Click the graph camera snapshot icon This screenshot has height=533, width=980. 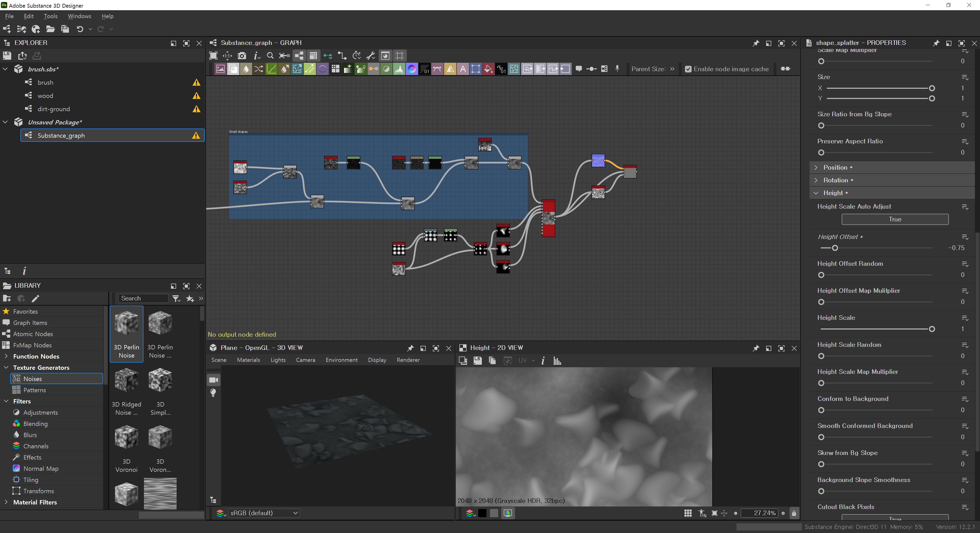[x=242, y=56]
